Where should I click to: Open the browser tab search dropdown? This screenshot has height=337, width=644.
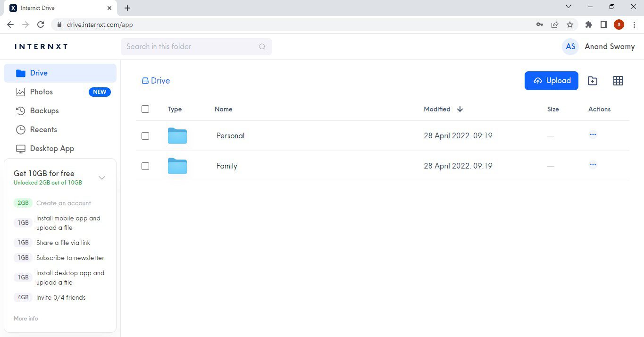(569, 7)
